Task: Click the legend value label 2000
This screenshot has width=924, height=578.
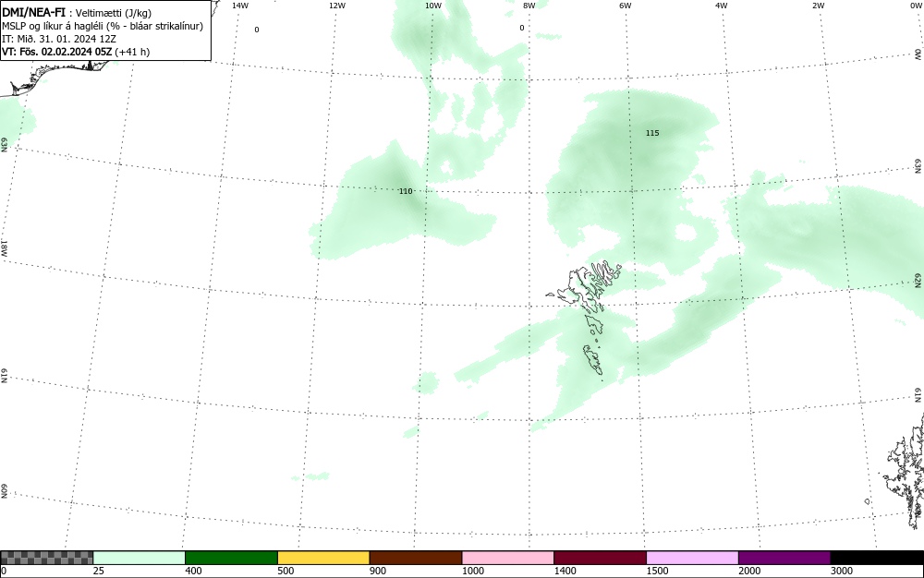Action: click(x=749, y=571)
